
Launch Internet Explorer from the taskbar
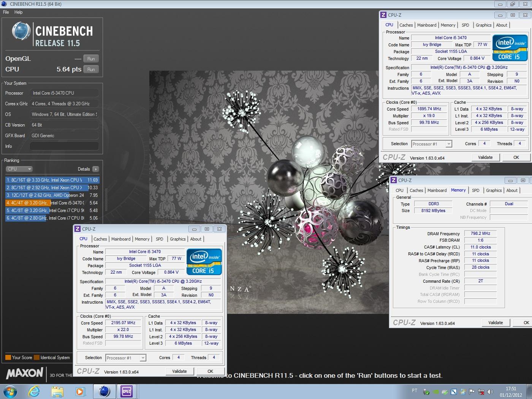click(x=34, y=391)
